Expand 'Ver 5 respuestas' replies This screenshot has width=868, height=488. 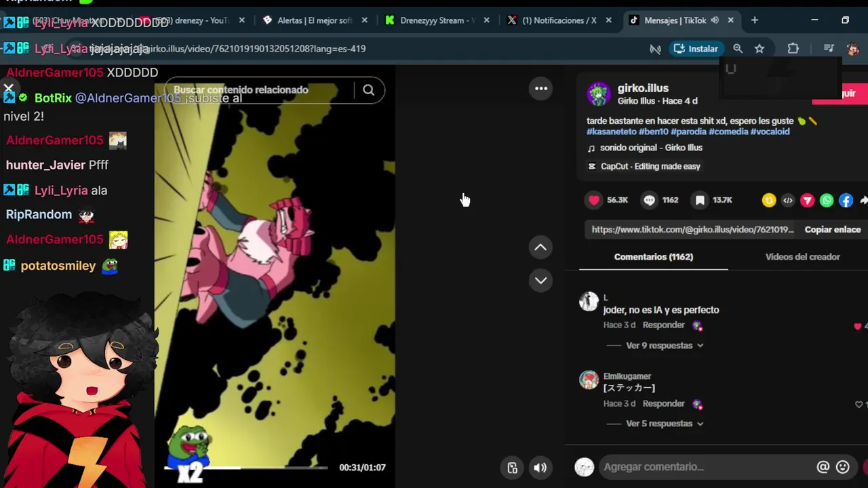pos(664,424)
